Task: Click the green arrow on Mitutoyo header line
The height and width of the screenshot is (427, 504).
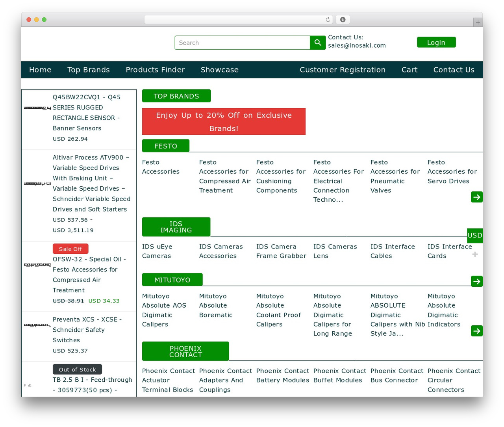Action: pos(477,281)
